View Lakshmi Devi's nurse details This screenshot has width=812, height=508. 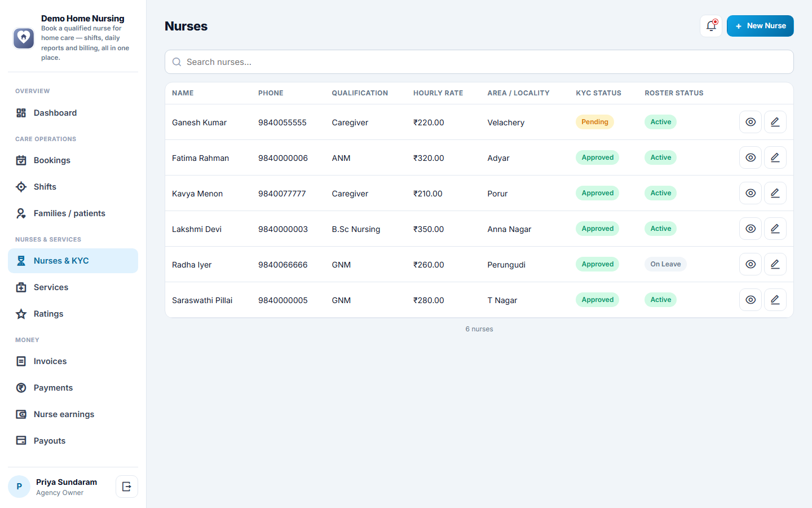(751, 229)
